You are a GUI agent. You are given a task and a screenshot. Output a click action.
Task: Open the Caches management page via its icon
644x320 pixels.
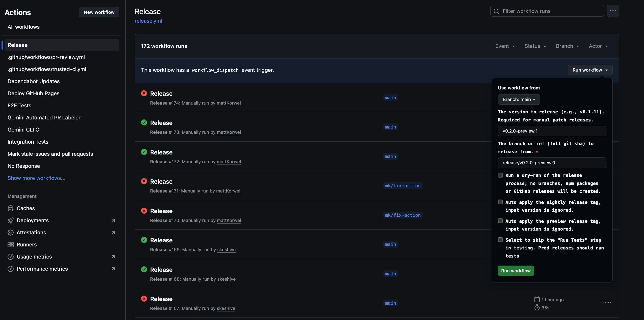11,208
